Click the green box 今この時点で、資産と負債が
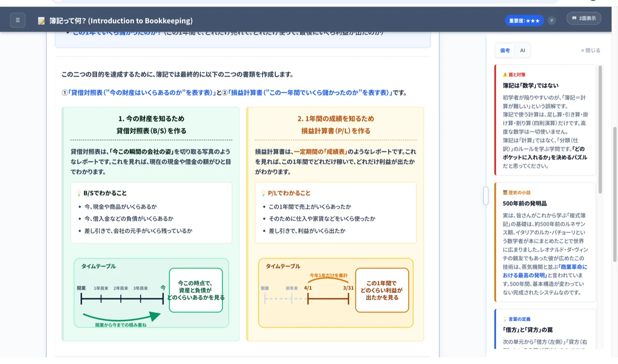 click(196, 290)
